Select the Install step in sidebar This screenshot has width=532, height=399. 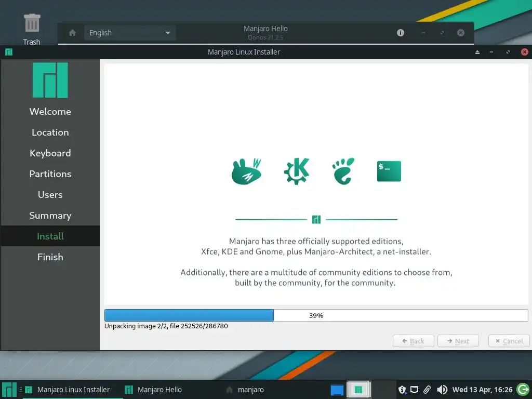coord(50,236)
